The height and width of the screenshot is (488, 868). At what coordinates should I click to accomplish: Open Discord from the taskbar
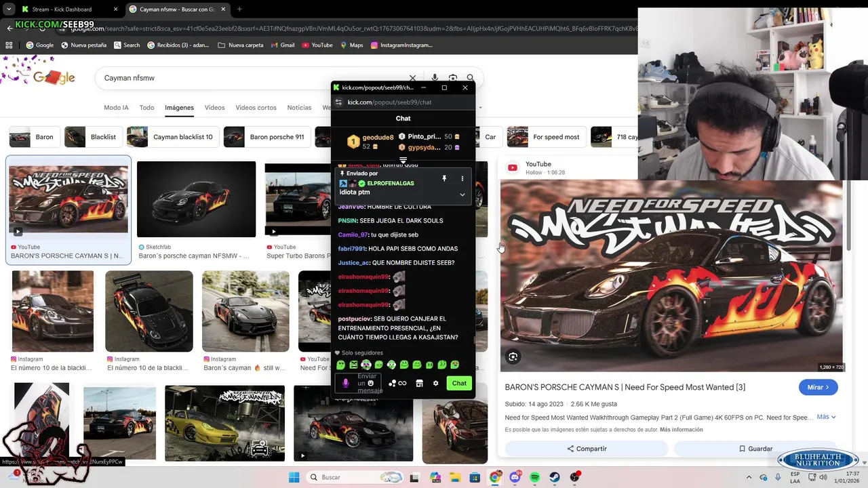point(515,477)
